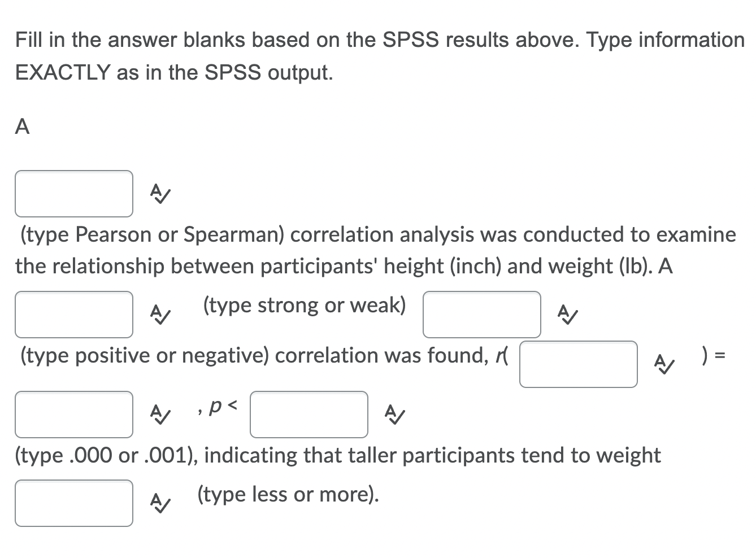
Task: Select the .000 or .001 answer blank
Action: point(309,415)
